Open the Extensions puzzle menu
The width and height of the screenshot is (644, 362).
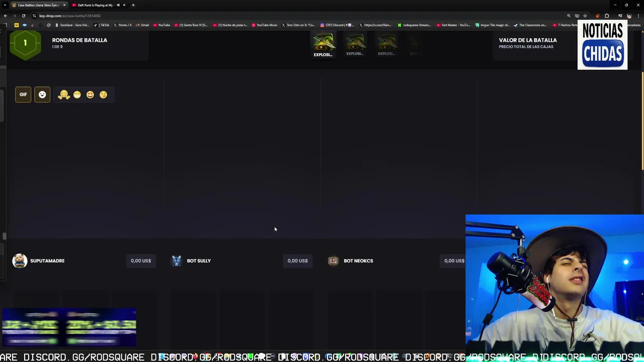click(607, 16)
